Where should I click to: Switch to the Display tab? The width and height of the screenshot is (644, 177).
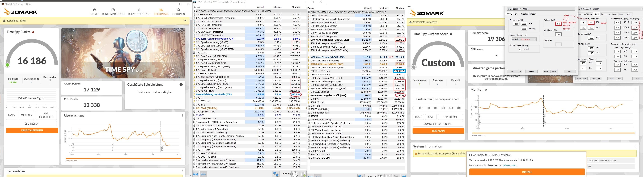(533, 14)
